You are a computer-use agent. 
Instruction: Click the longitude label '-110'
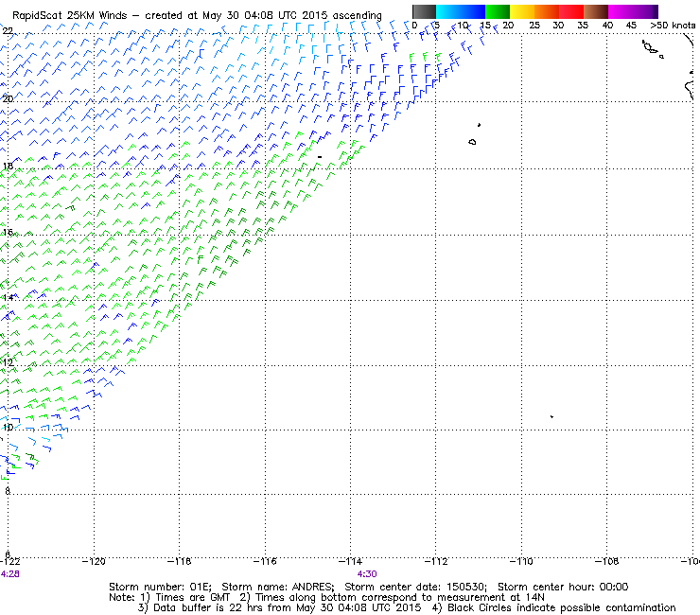pos(521,561)
